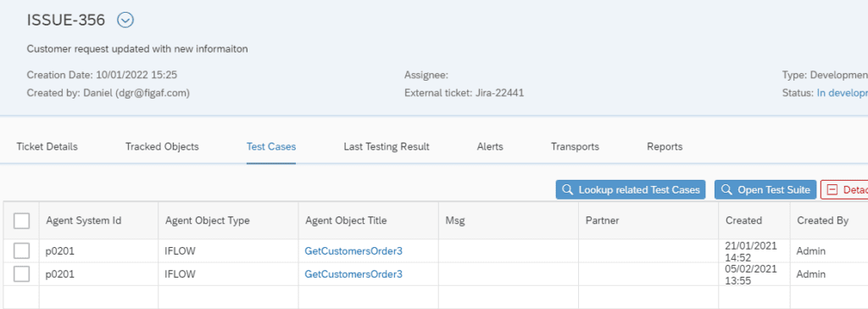Check the row created 21/01/2021 14:52
The image size is (868, 309).
click(x=21, y=251)
